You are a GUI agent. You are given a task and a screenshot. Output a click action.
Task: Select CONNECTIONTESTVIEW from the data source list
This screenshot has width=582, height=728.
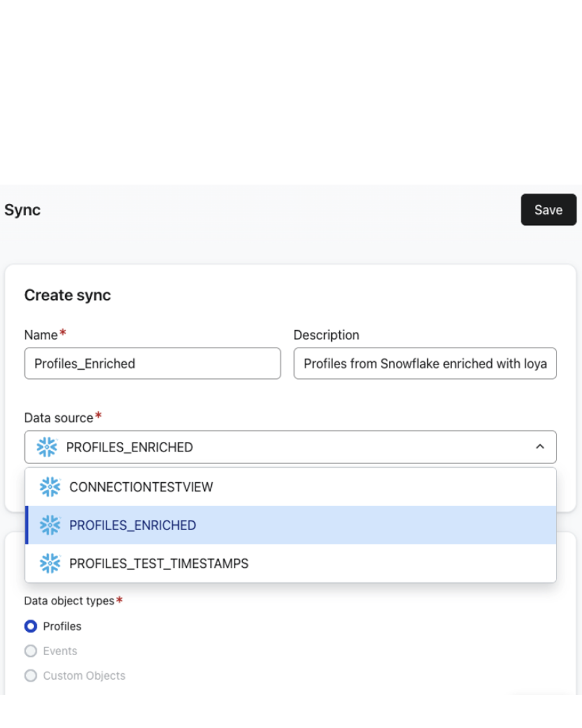point(141,487)
